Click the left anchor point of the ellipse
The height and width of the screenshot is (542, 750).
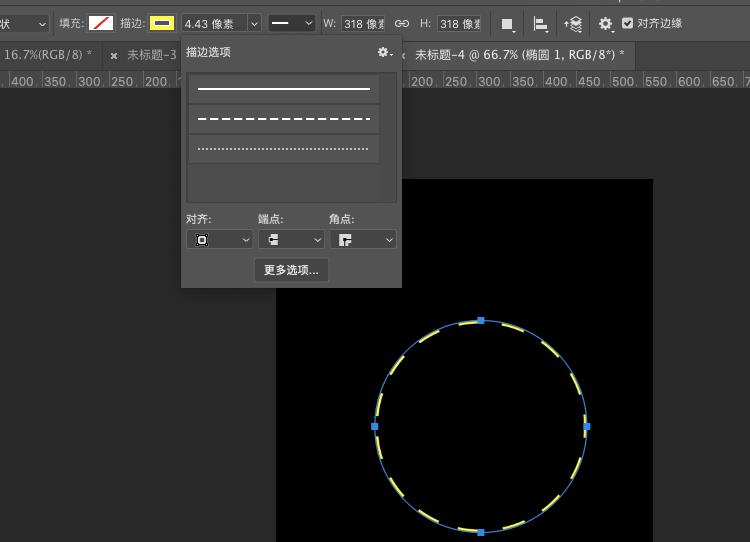pyautogui.click(x=375, y=426)
